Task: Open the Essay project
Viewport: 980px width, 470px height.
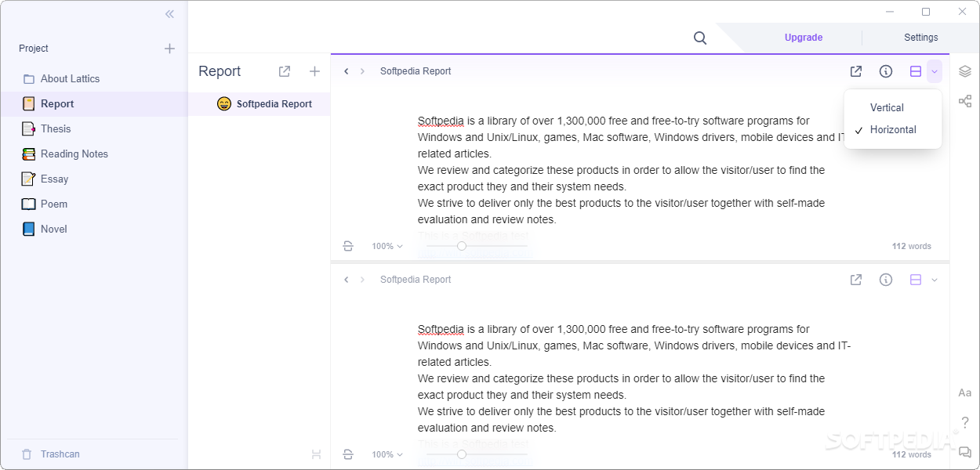Action: coord(94,179)
